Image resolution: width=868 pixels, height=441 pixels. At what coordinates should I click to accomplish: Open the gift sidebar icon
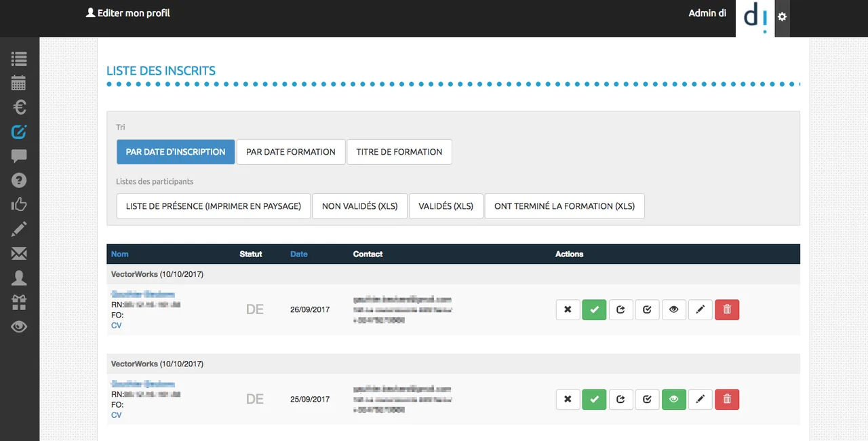[19, 302]
